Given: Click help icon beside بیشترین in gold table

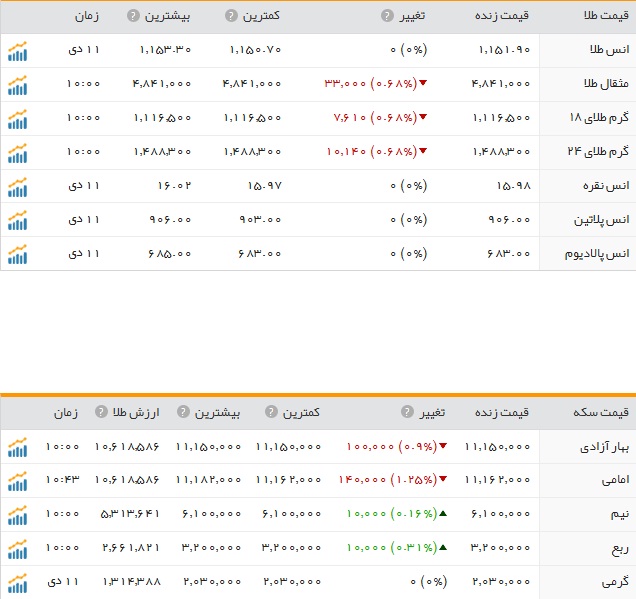Looking at the screenshot, I should (x=133, y=16).
